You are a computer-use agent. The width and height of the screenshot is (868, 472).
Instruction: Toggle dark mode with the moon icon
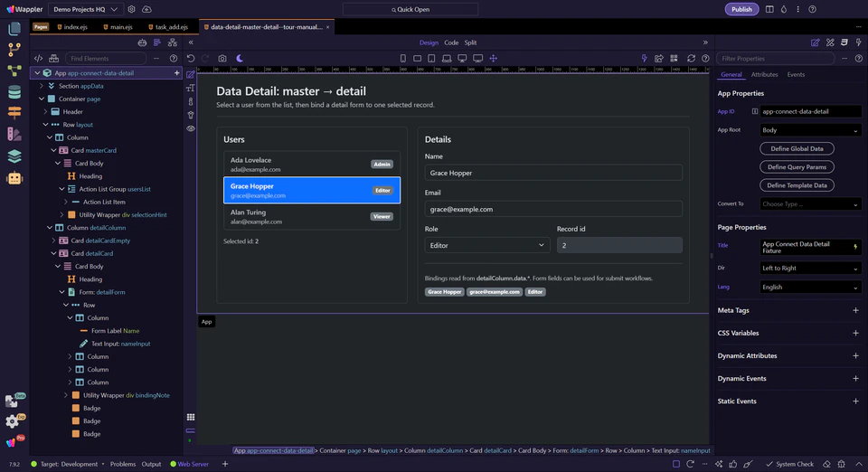click(x=240, y=58)
